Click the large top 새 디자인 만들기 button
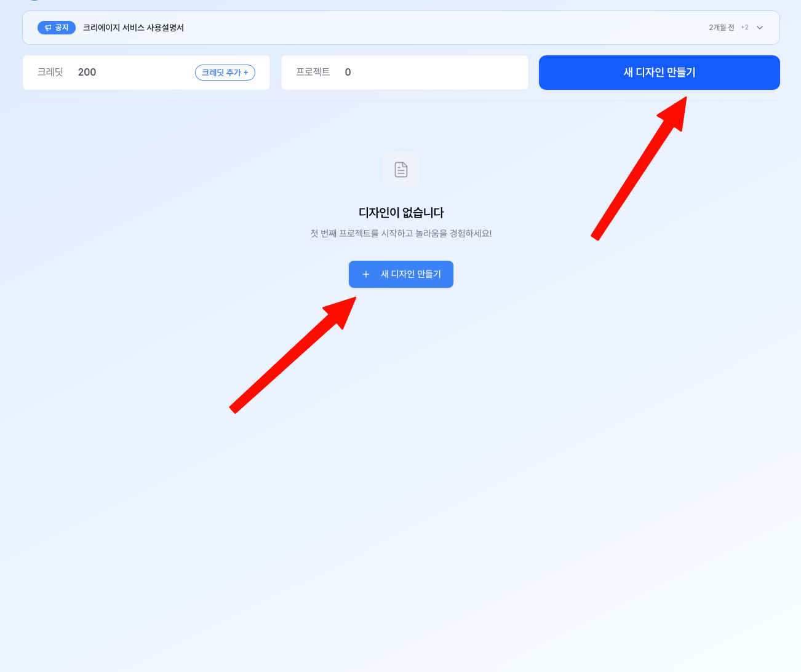This screenshot has width=801, height=672. point(659,73)
